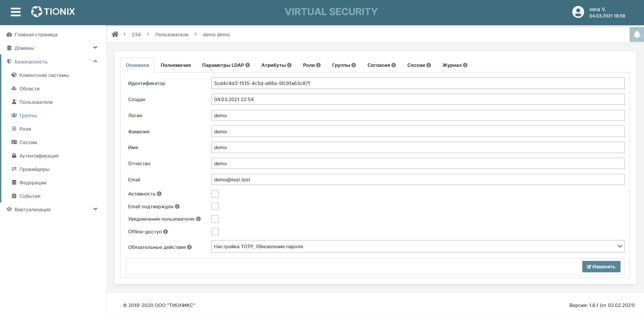
Task: Toggle the Email подтвержден checkbox
Action: coord(215,207)
